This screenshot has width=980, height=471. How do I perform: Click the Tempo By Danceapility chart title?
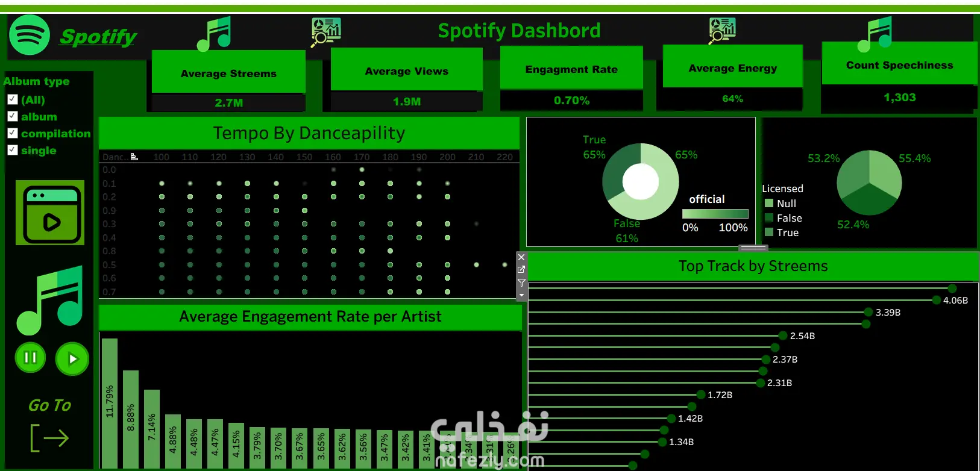click(x=309, y=133)
